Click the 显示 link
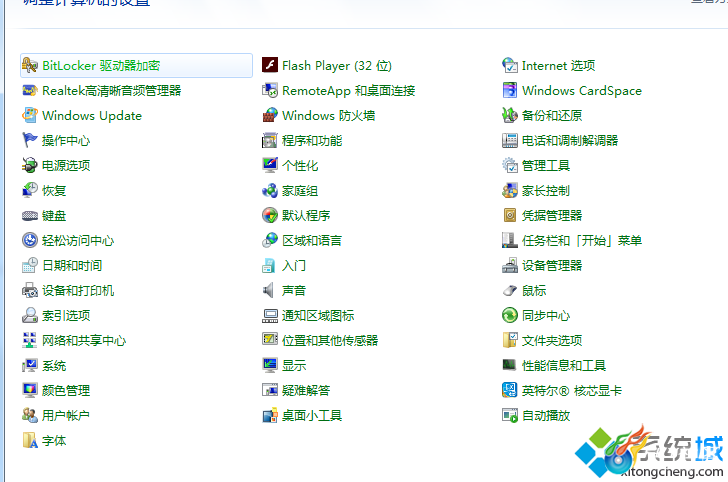 (294, 366)
